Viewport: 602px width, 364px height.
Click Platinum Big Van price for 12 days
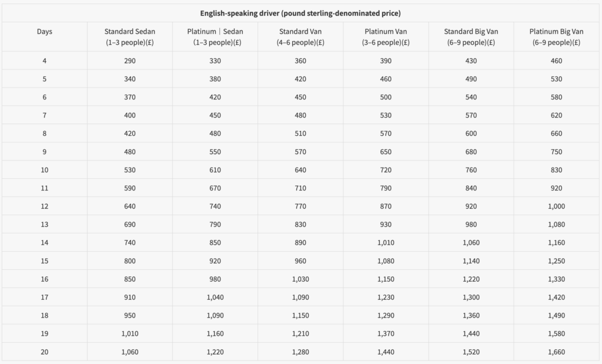coord(556,206)
